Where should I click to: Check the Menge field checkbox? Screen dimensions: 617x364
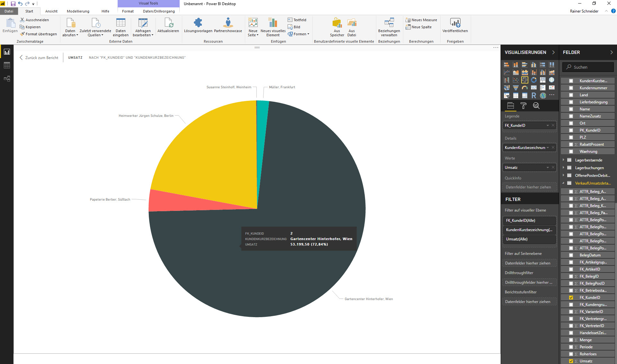pos(571,340)
